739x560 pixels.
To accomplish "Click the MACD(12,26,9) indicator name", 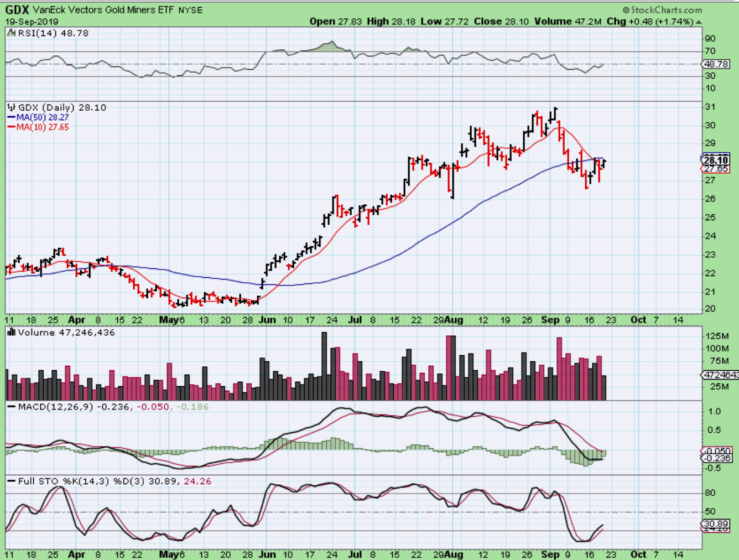I will coord(56,407).
